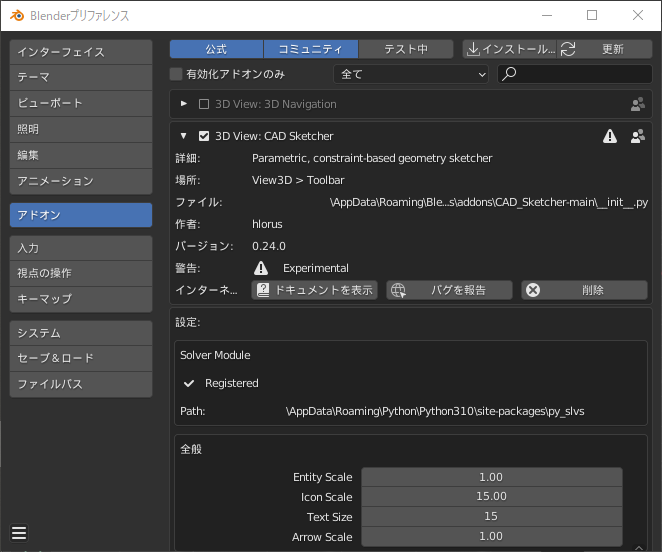This screenshot has width=662, height=552.
Task: Toggle the コミュニティ support filter
Action: click(311, 49)
